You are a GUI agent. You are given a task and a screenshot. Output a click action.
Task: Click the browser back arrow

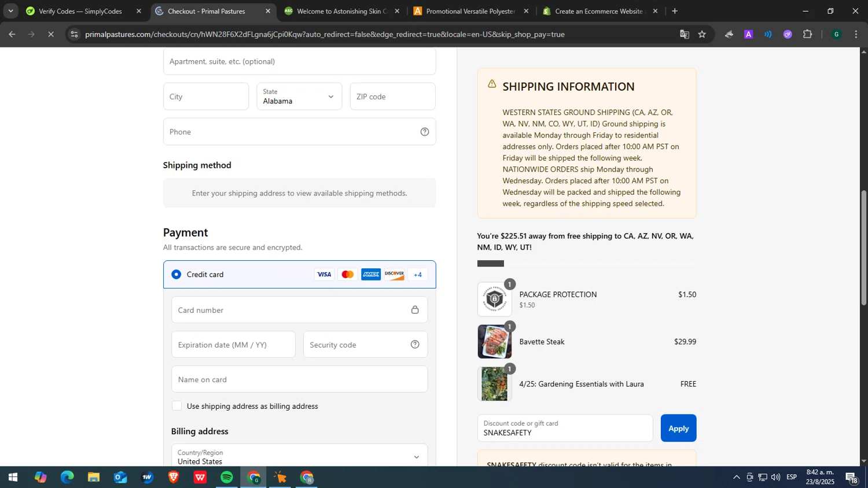pos(12,35)
